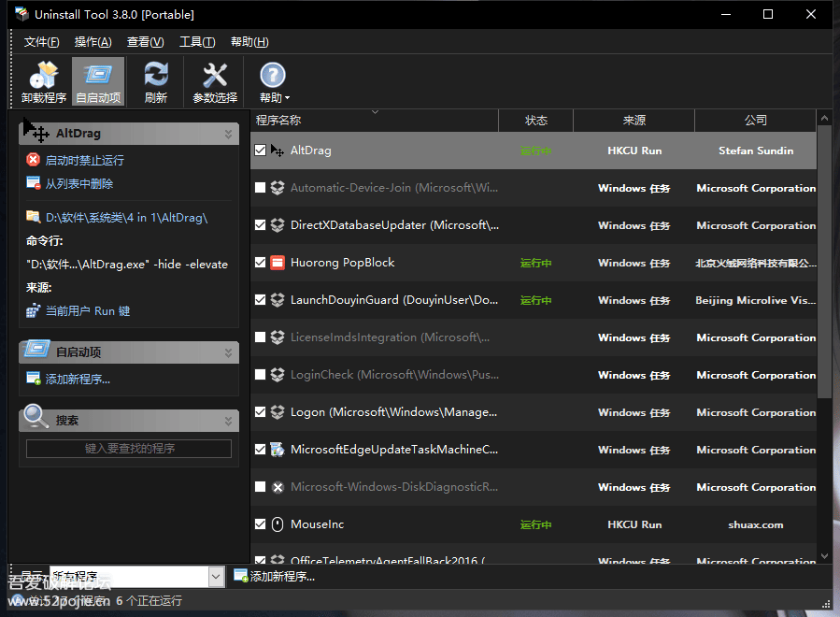The width and height of the screenshot is (840, 617).
Task: Click the DirectXDatabaseUpdater task icon
Action: tap(278, 225)
